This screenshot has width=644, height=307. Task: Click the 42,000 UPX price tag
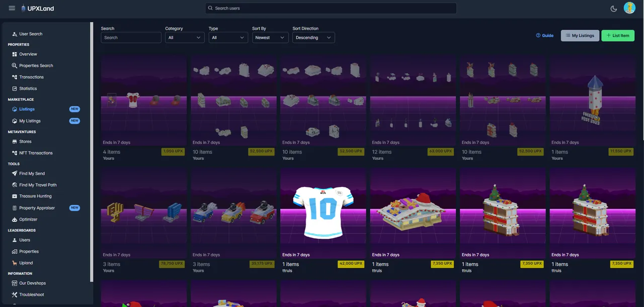click(352, 263)
